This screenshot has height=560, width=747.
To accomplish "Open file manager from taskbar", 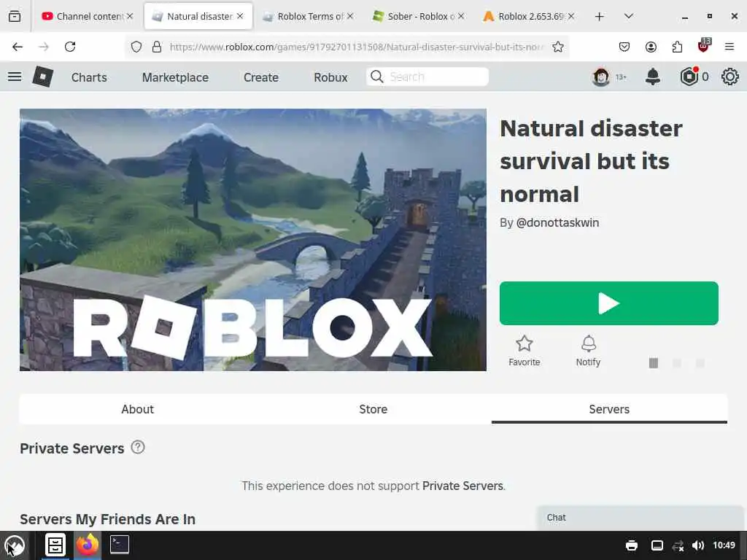I will 55,545.
